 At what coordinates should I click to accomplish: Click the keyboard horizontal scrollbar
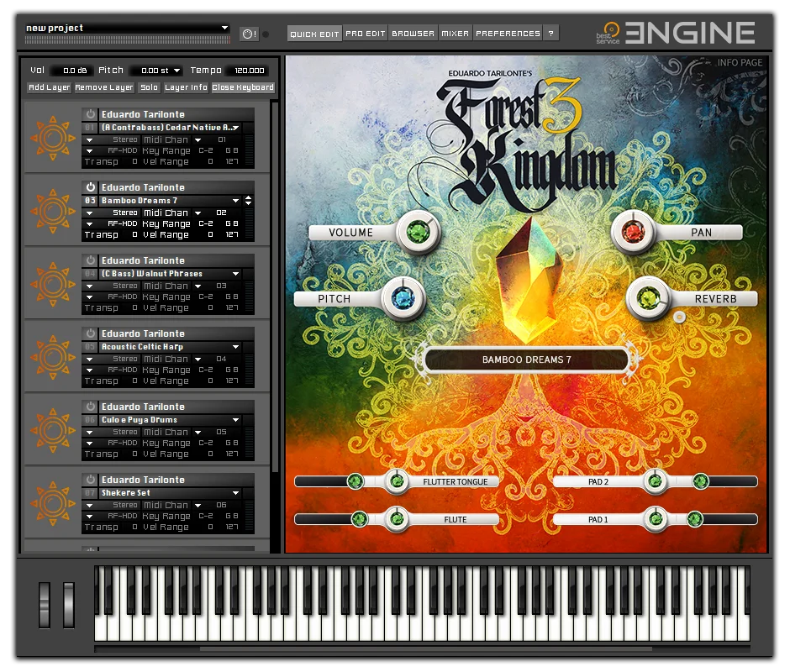click(426, 648)
